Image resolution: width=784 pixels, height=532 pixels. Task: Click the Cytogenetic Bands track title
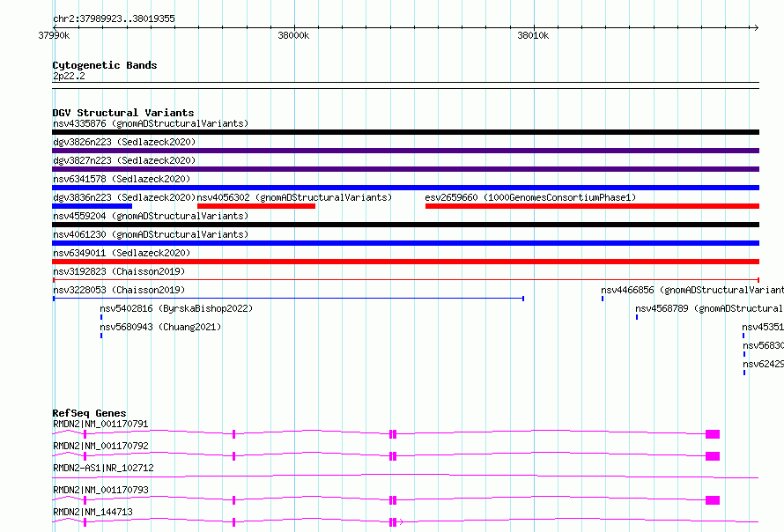tap(105, 65)
